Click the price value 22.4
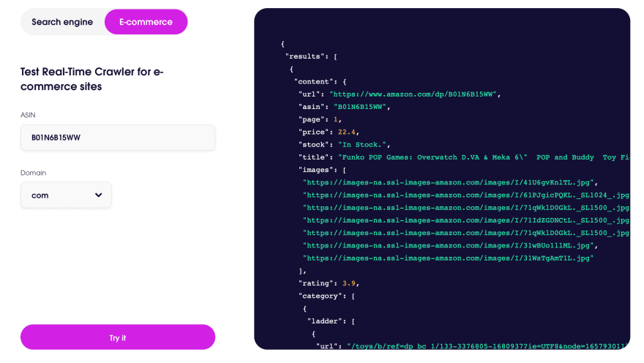Screen dimensions: 644x363 (346, 132)
